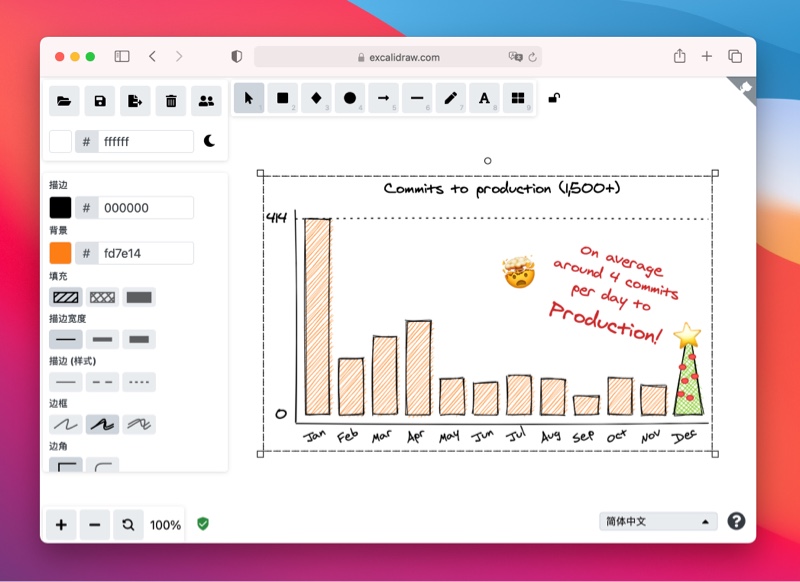The width and height of the screenshot is (800, 582).
Task: Zoom in with the plus button
Action: pos(61,524)
